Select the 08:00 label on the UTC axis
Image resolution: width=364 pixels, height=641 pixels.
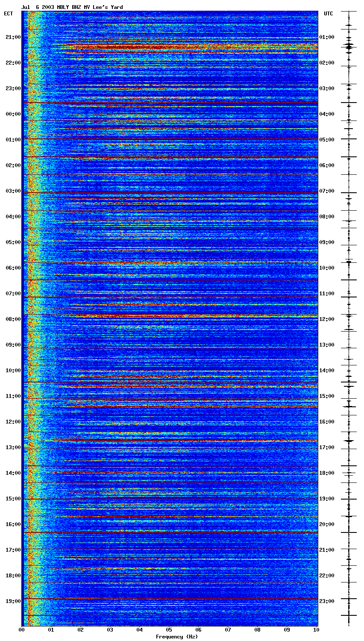coord(327,217)
